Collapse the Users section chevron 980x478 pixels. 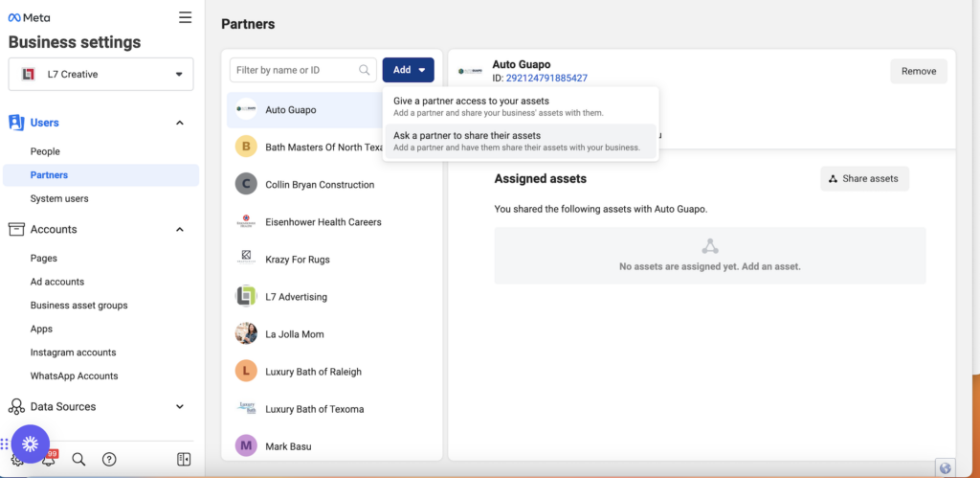coord(179,123)
